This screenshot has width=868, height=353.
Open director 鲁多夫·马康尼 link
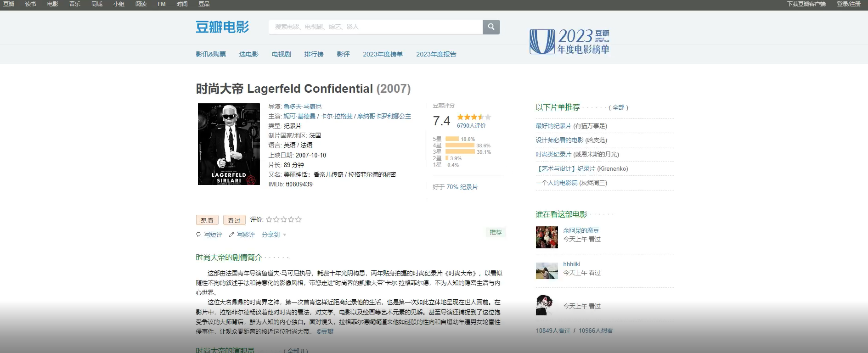303,106
